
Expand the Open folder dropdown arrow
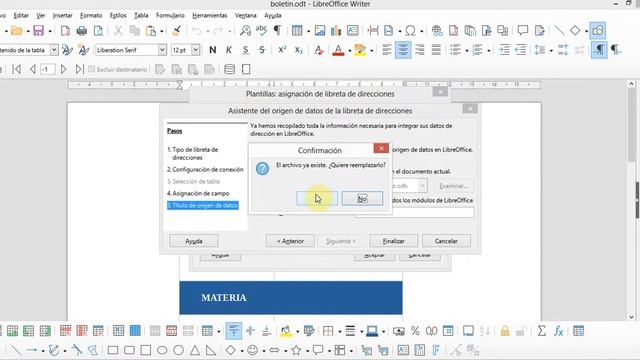click(x=28, y=31)
